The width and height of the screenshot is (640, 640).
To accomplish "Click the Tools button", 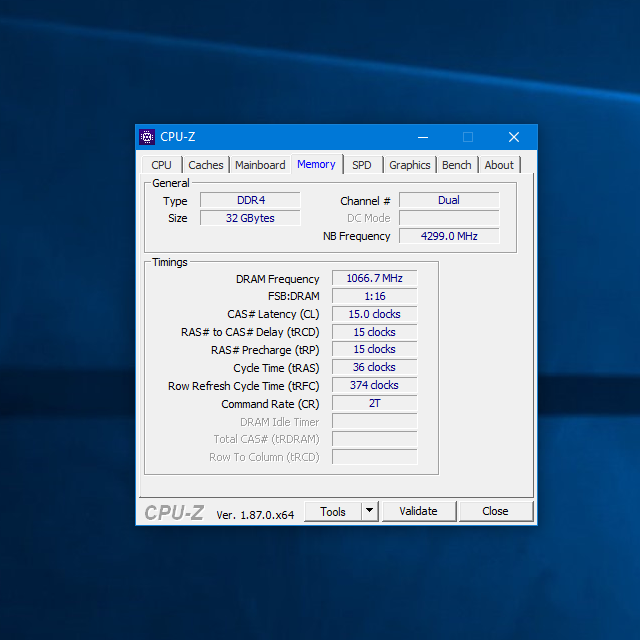I will pos(333,511).
